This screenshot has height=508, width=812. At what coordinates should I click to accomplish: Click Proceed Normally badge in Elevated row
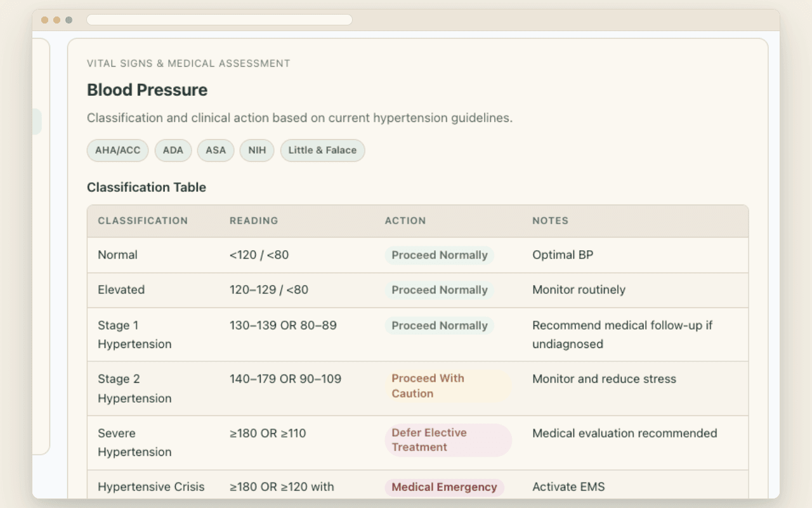point(440,290)
